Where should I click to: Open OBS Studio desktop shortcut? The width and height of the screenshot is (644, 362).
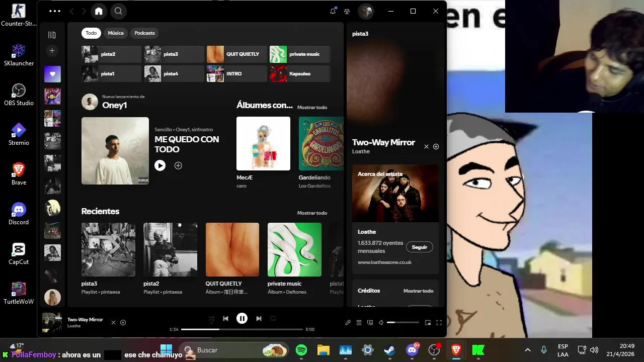click(19, 95)
